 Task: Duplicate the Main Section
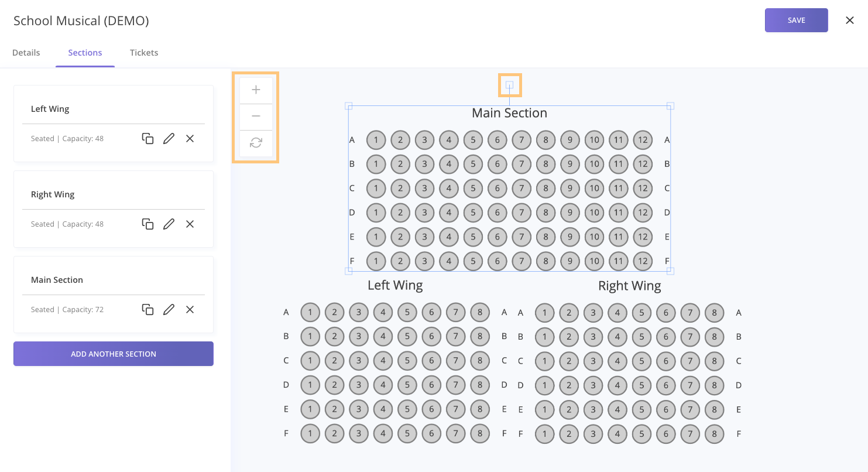(x=147, y=309)
